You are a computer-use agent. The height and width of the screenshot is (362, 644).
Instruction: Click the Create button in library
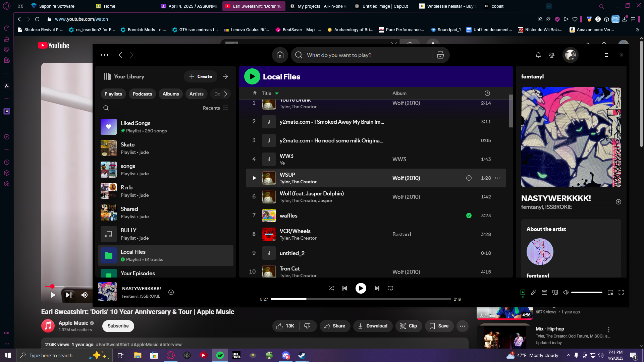[x=201, y=76]
